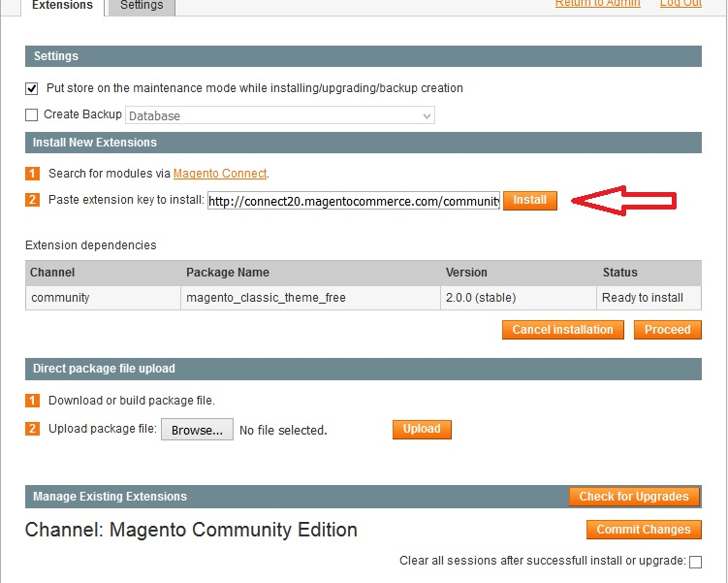Click the Log Out link
The height and width of the screenshot is (583, 728).
tap(681, 4)
